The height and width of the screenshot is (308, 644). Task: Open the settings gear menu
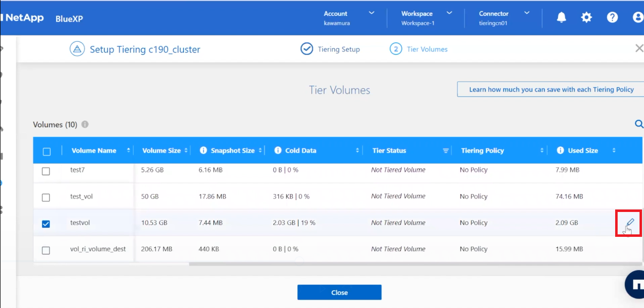(587, 17)
